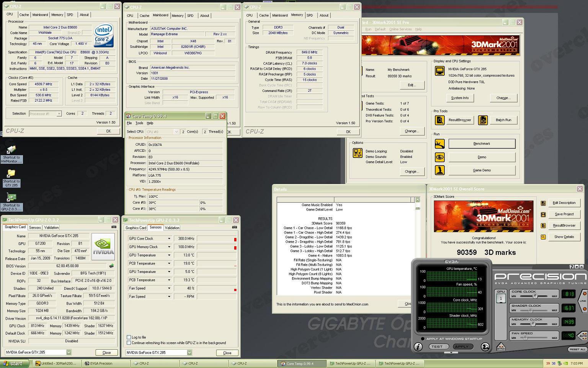Expand GPU Memory Clock sensor dropdown
Image resolution: width=588 pixels, height=368 pixels.
coord(169,247)
